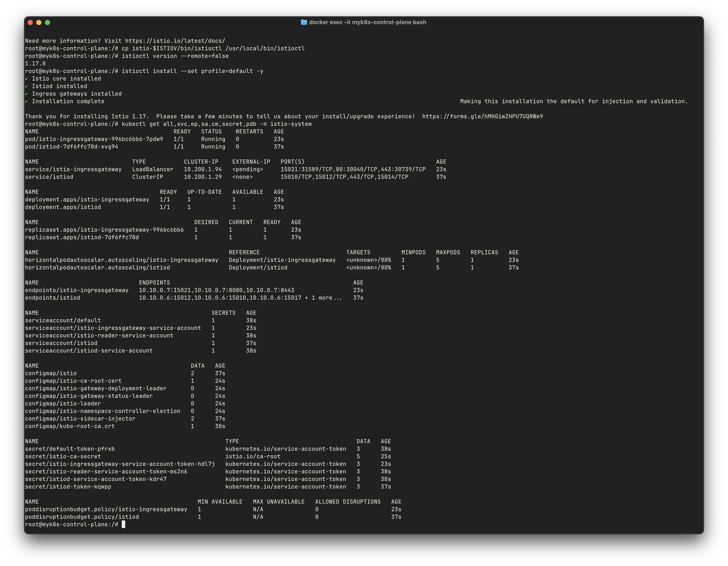
Task: Click the terminal cursor at the final prompt
Action: pyautogui.click(x=123, y=524)
